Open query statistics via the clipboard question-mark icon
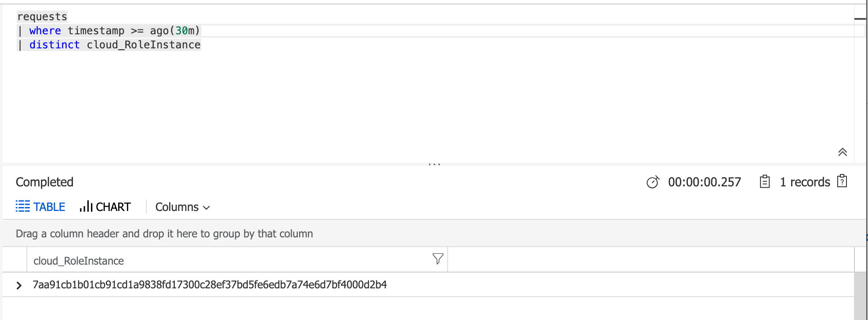 point(842,182)
